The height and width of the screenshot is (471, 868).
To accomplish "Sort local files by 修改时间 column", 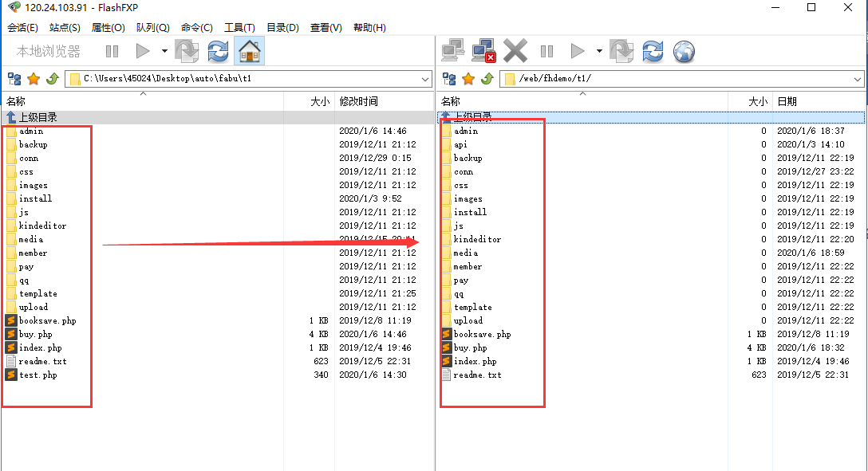I will click(359, 101).
